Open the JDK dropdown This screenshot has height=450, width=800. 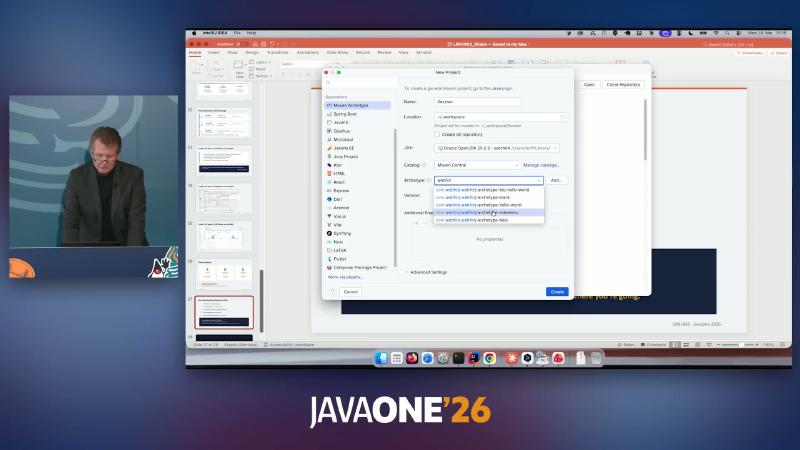click(x=497, y=148)
